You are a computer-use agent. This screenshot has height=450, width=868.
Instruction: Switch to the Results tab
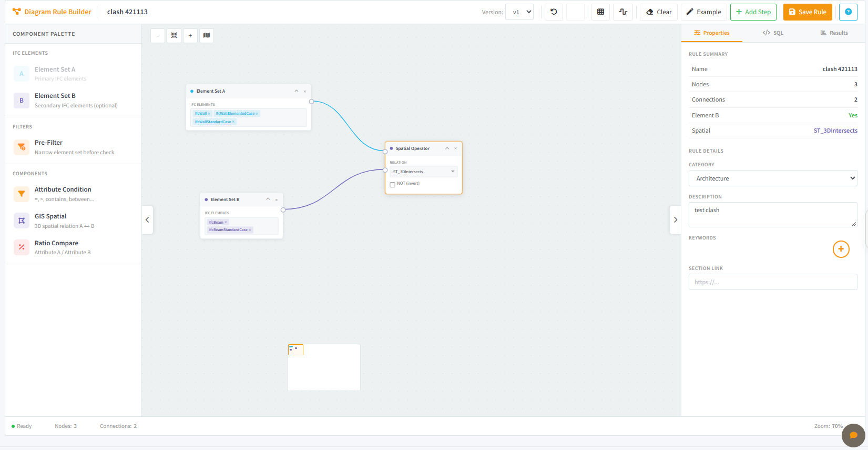(834, 33)
